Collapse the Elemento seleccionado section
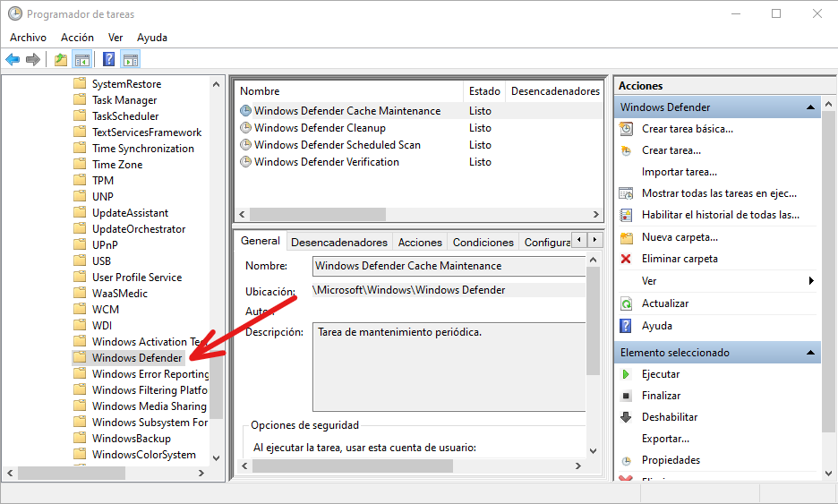Viewport: 838px width, 504px height. pos(810,353)
